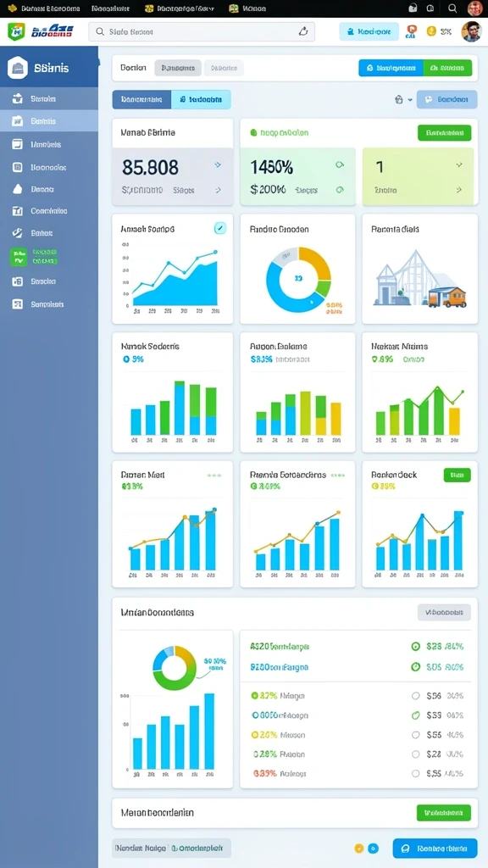Image resolution: width=488 pixels, height=868 pixels.
Task: Expand the lower arrow in the 85.808 card
Action: click(x=218, y=190)
